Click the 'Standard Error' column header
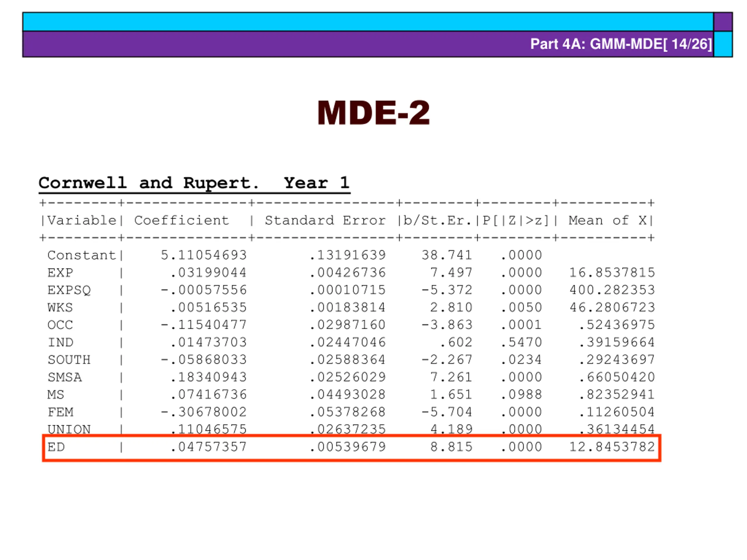747x560 pixels. coord(325,220)
